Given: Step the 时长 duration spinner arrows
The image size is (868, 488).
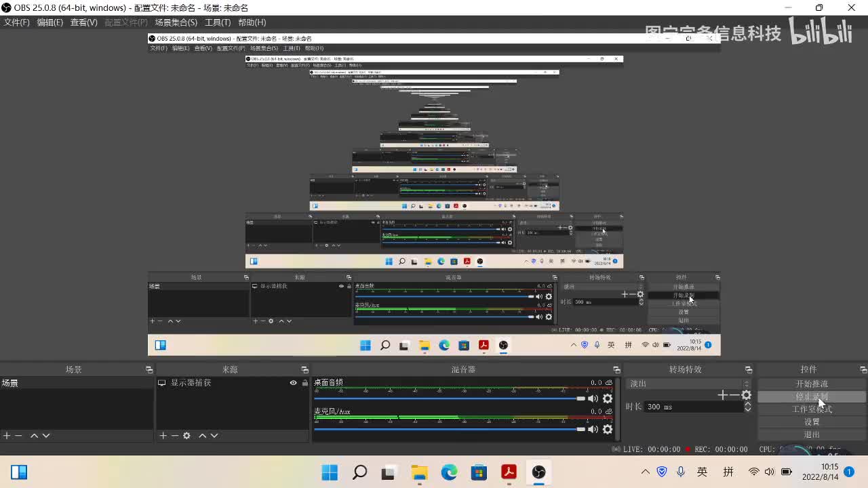Looking at the screenshot, I should pos(748,407).
